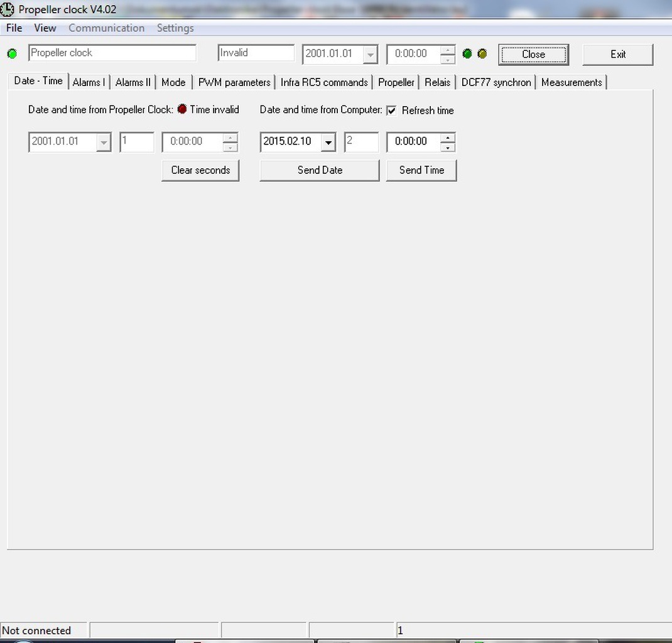Viewport: 672px width, 643px height.
Task: Select the Date - Time tab
Action: 38,80
